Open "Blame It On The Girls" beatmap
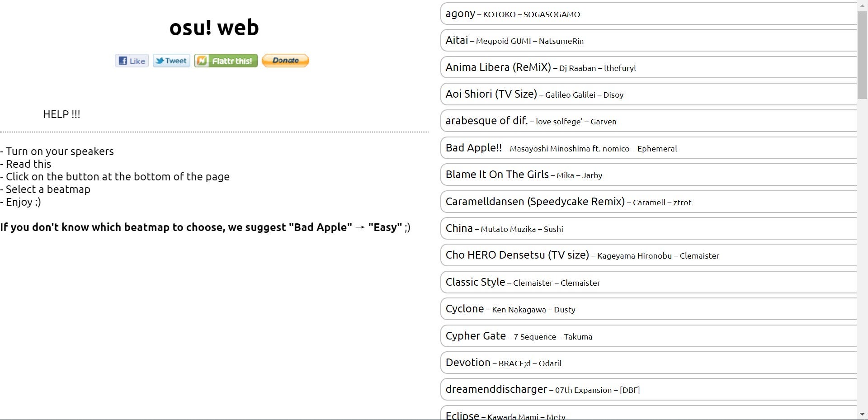This screenshot has height=420, width=868. [649, 175]
